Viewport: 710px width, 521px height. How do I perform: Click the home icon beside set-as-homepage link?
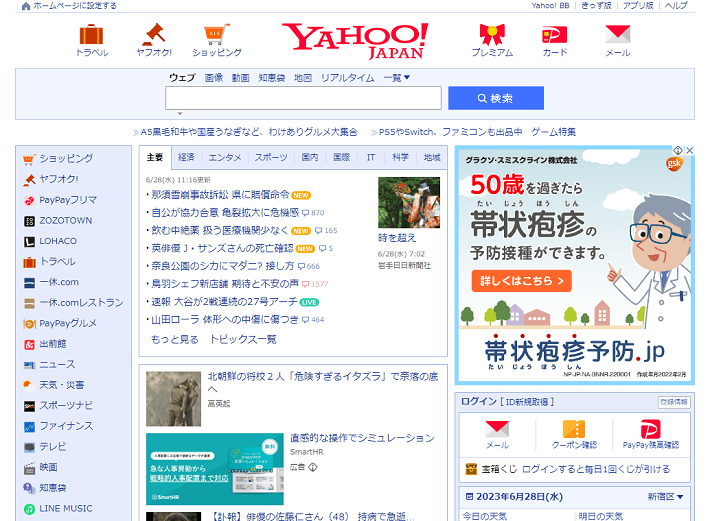point(26,6)
